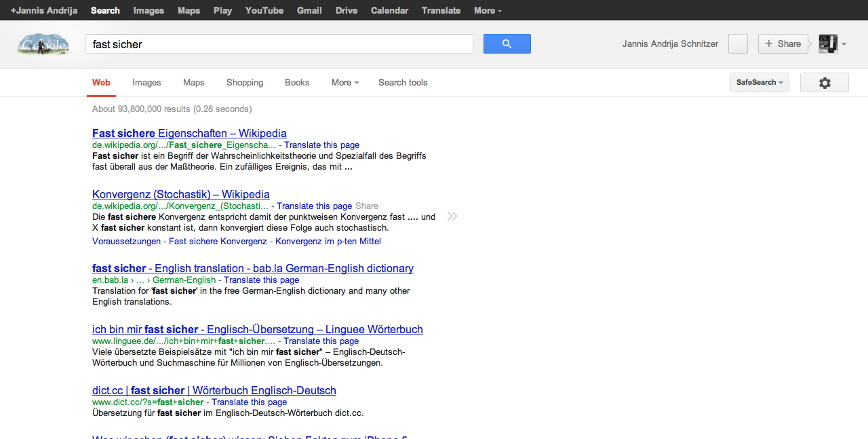Select Search in top black bar

pos(105,10)
